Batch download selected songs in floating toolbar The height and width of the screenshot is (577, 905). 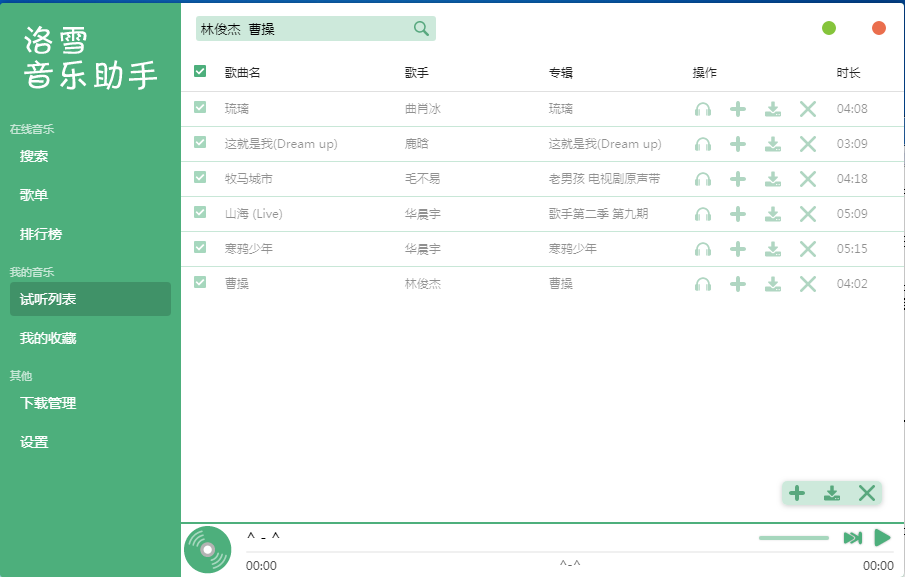(x=832, y=493)
